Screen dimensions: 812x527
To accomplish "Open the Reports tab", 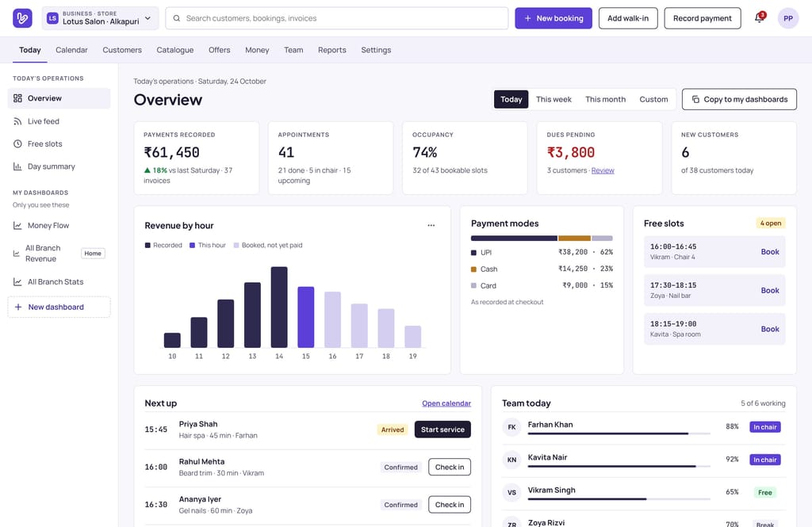I will (332, 50).
